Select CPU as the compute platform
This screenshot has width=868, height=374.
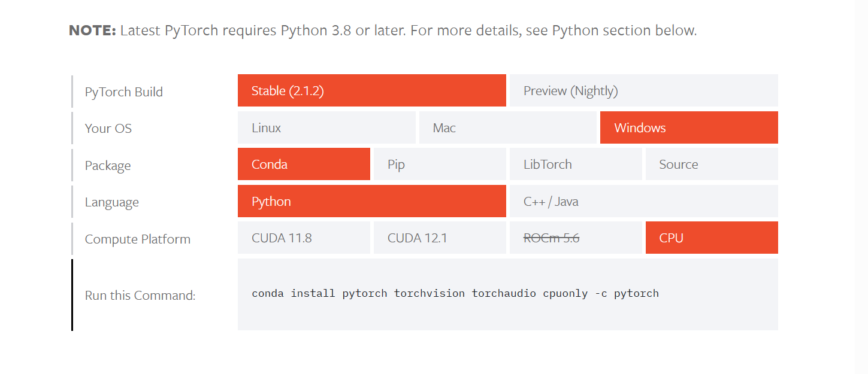tap(712, 238)
